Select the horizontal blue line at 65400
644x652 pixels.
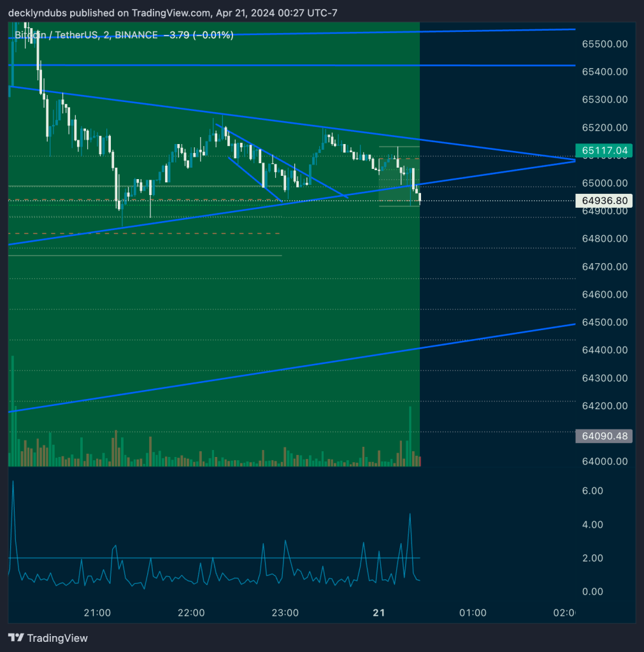[x=318, y=65]
